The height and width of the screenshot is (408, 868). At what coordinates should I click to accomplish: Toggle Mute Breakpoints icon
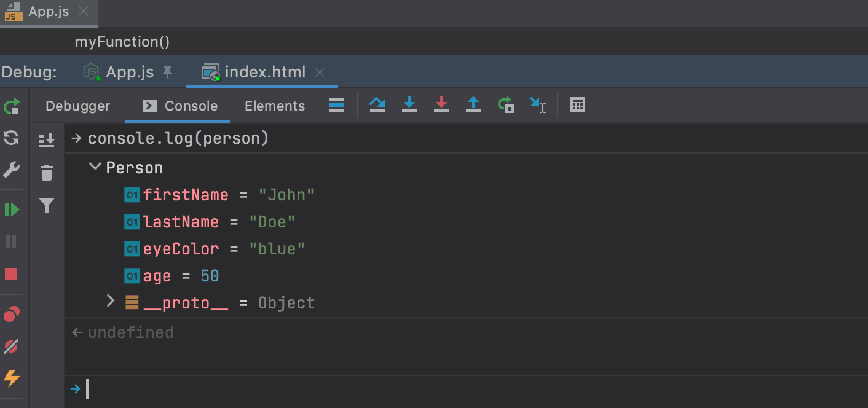tap(11, 347)
